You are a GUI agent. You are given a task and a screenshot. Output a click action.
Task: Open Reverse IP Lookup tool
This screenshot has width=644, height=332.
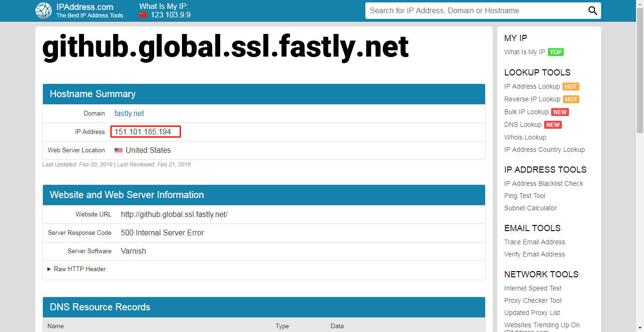point(532,100)
